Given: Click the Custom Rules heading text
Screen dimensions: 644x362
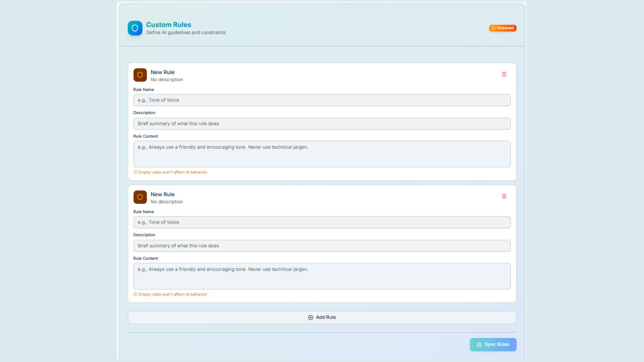Looking at the screenshot, I should pyautogui.click(x=169, y=25).
